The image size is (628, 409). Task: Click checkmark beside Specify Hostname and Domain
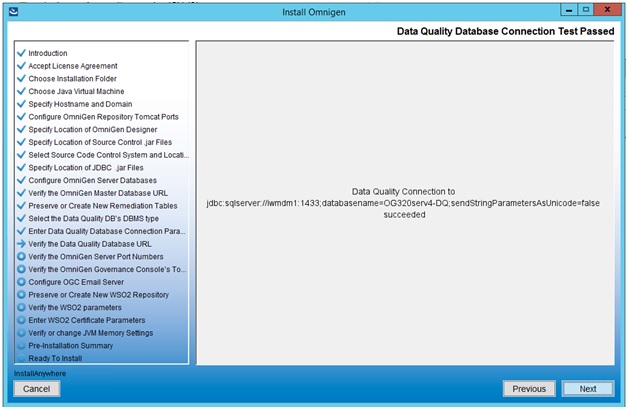(x=22, y=104)
